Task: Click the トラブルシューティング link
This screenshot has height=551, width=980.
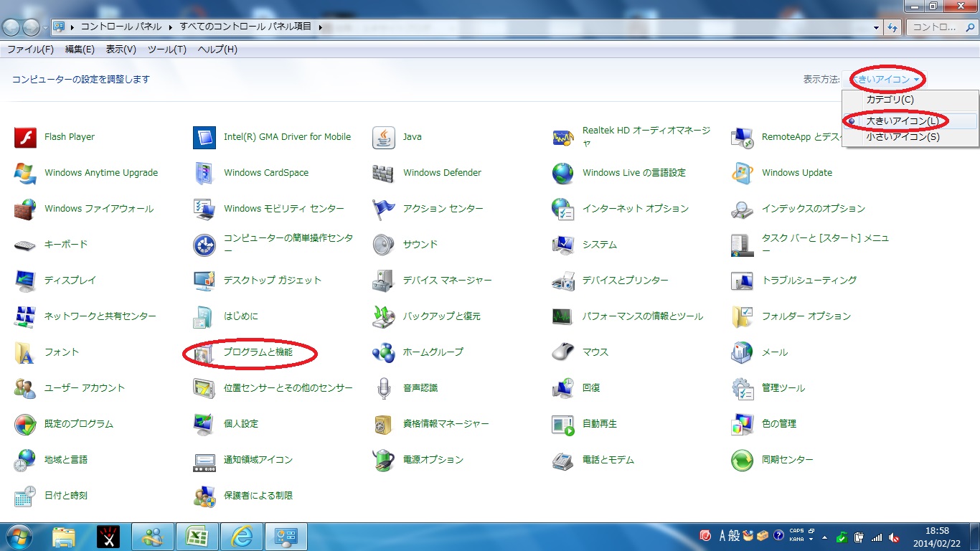Action: tap(809, 281)
